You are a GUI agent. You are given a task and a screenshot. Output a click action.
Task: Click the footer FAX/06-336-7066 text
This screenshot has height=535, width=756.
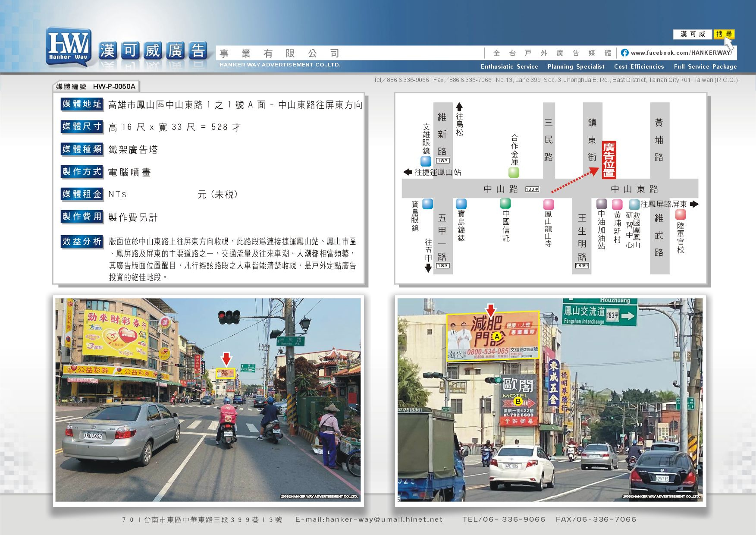(x=596, y=519)
